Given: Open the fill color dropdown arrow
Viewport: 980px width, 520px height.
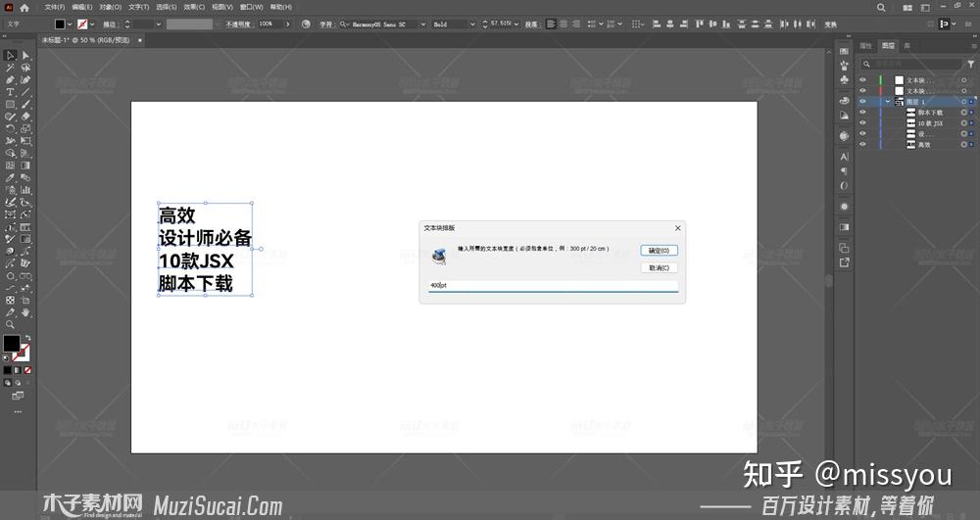Looking at the screenshot, I should tap(70, 24).
